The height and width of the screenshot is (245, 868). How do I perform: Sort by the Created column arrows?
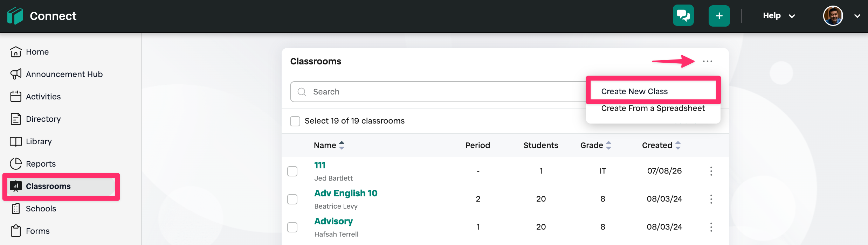pyautogui.click(x=678, y=145)
